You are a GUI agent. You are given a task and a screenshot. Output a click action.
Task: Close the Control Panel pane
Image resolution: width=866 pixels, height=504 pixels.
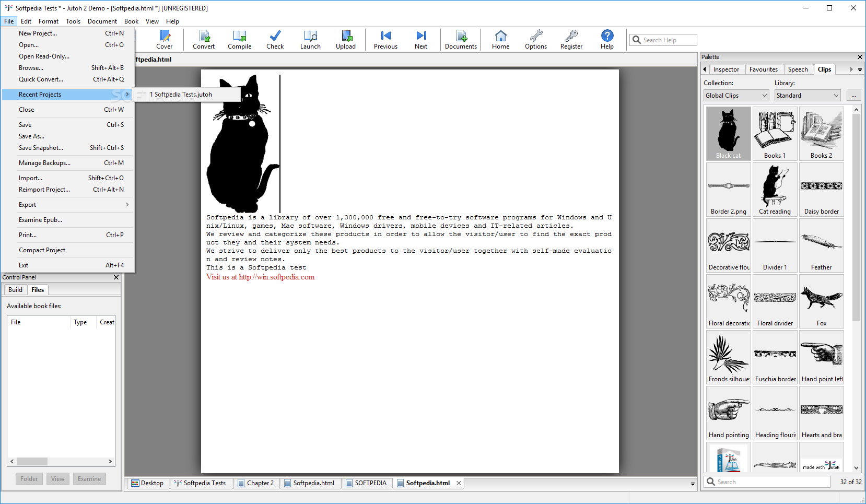point(116,277)
